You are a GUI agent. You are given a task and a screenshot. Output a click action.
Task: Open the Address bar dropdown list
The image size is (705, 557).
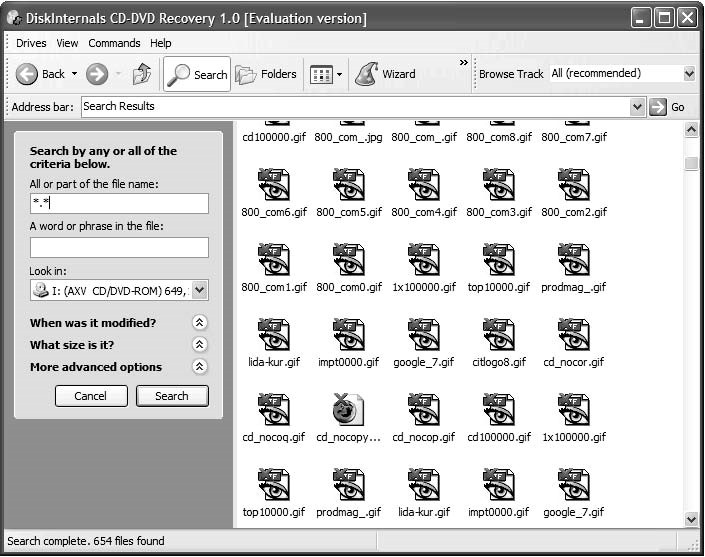[637, 107]
